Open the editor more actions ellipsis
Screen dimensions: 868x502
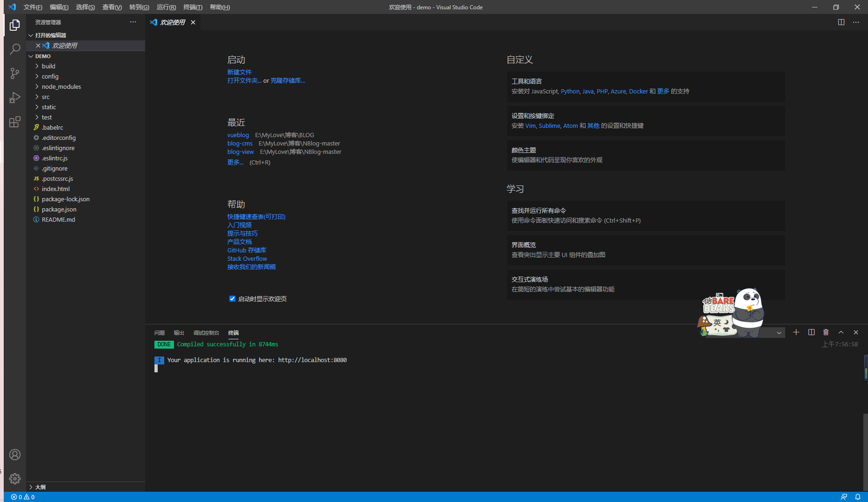tap(856, 22)
